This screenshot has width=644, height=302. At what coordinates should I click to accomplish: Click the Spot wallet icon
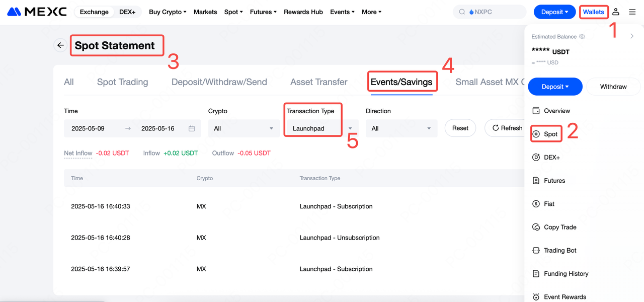(x=536, y=134)
